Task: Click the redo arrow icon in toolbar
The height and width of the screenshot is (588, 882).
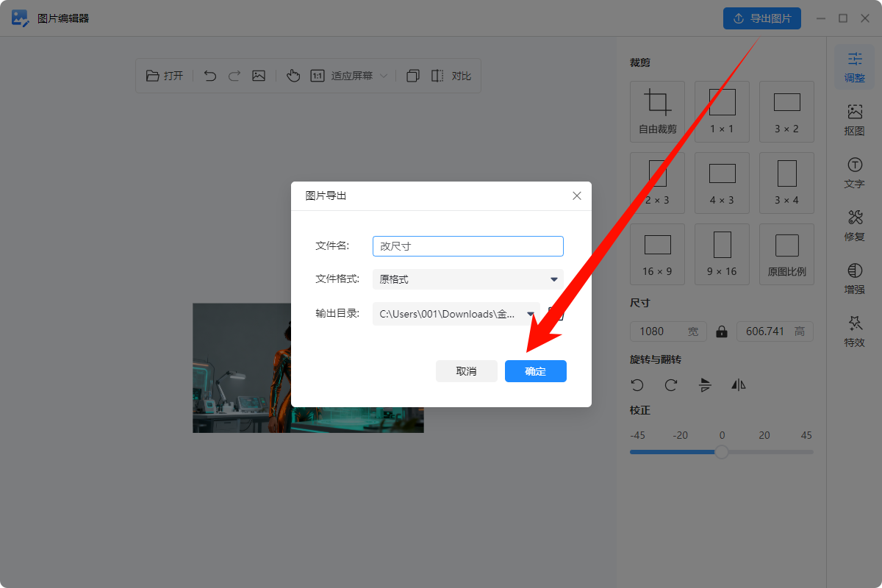Action: point(234,76)
